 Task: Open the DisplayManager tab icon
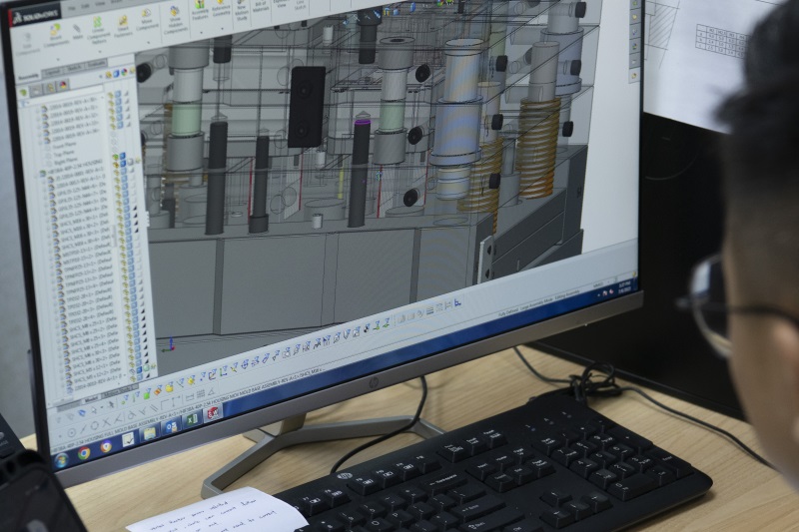click(63, 85)
